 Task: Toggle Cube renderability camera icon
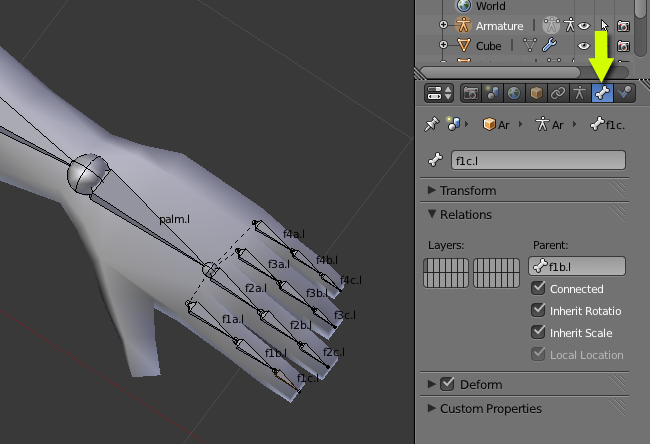click(623, 46)
